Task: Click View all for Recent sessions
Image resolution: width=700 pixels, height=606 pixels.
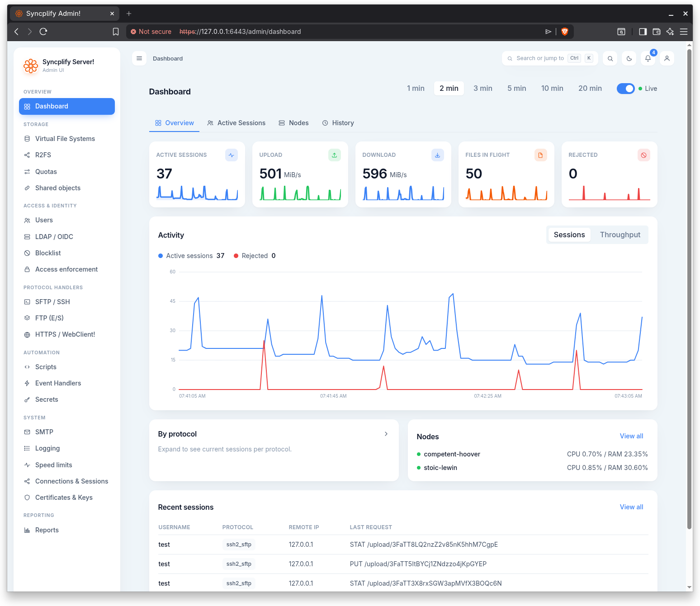Action: point(631,507)
